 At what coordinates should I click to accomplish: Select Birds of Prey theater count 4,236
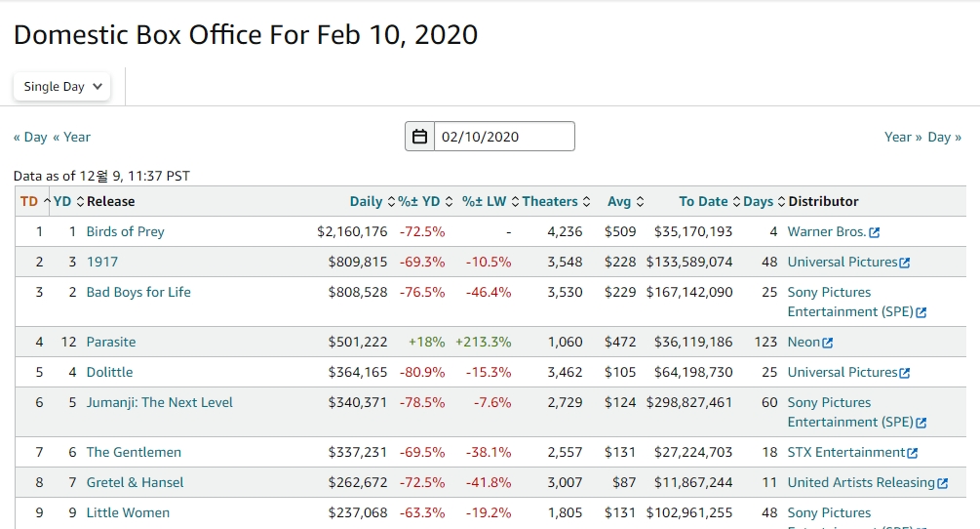click(565, 231)
